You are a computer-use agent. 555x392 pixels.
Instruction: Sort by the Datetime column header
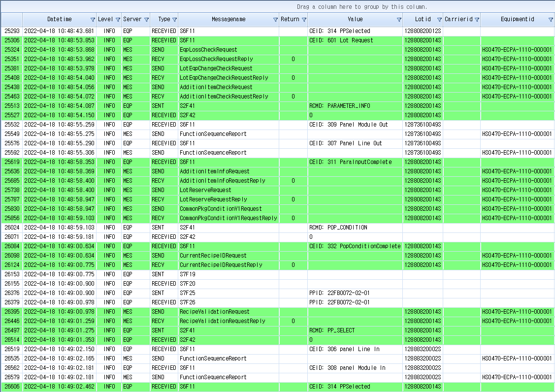[x=59, y=20]
